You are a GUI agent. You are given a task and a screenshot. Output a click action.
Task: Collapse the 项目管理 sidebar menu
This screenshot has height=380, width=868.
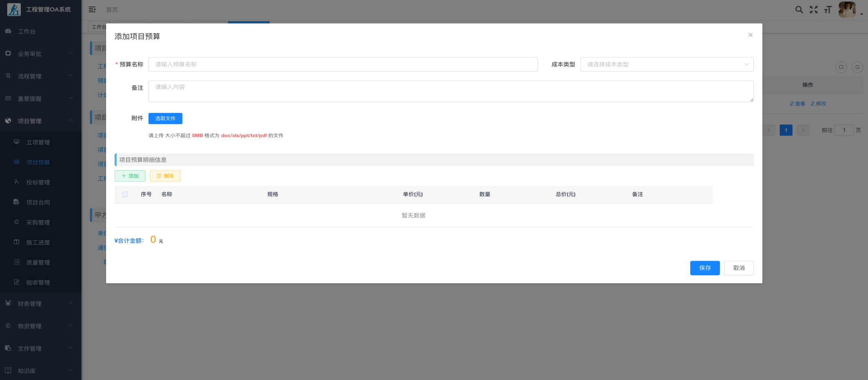pos(40,121)
